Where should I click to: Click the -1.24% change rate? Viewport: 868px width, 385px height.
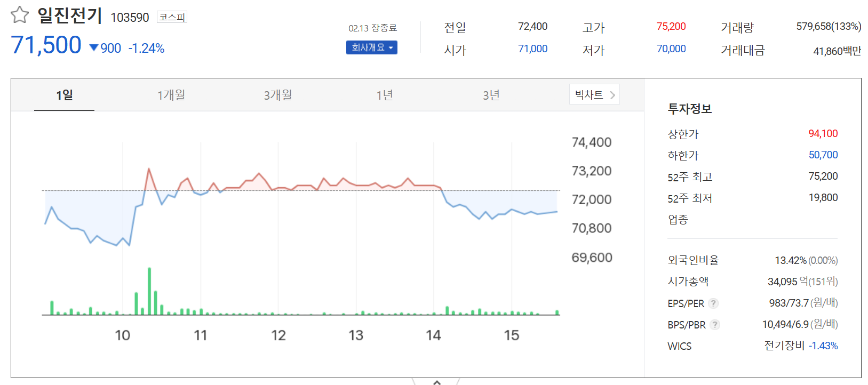coord(146,49)
